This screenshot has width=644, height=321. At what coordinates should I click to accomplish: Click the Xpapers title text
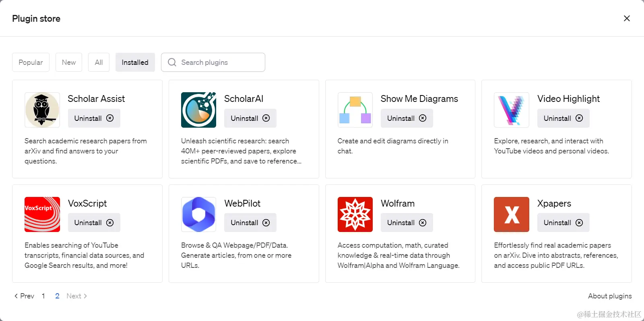(x=554, y=203)
